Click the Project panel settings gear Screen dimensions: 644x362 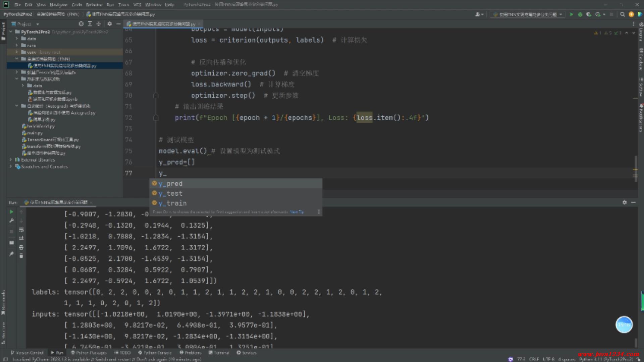point(109,24)
